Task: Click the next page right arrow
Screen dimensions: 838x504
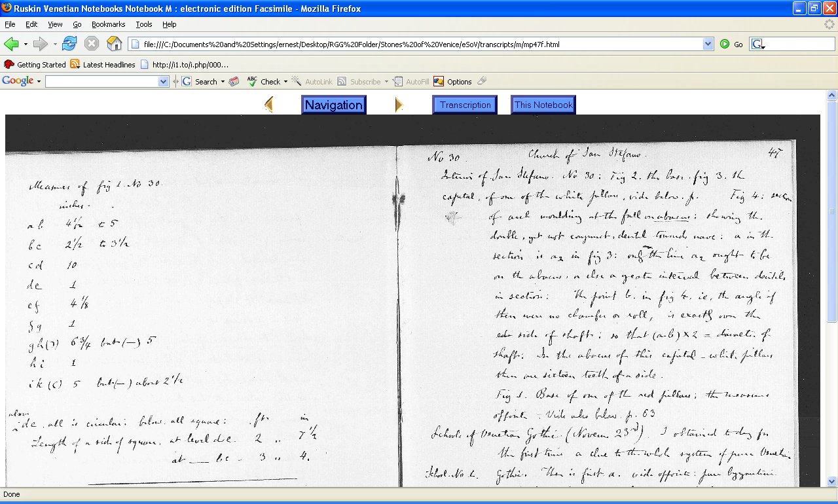Action: [x=399, y=105]
